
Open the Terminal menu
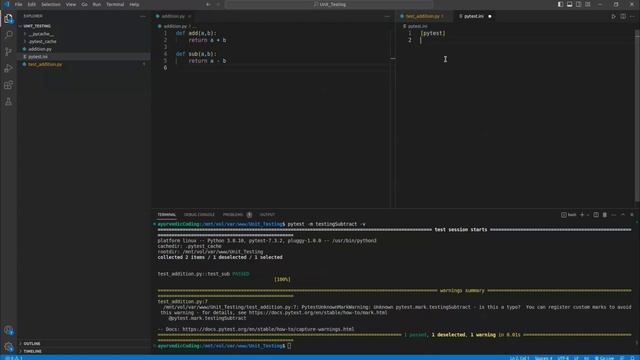tap(115, 4)
